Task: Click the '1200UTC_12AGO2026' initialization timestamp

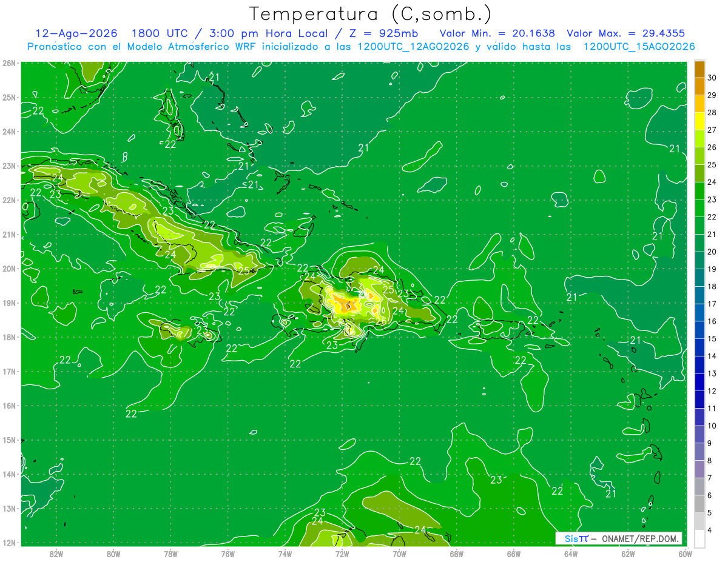Action: click(x=412, y=47)
